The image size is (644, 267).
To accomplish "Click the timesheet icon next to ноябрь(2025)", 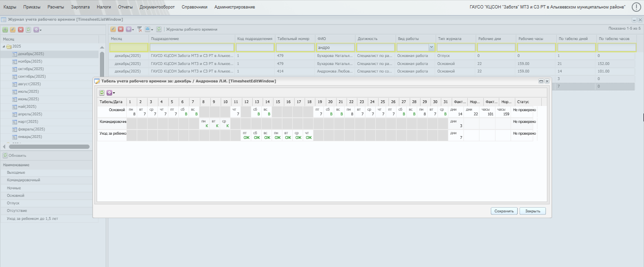I will click(x=14, y=62).
